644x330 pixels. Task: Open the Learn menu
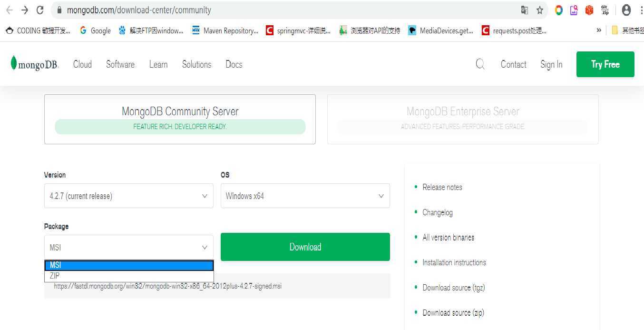158,64
